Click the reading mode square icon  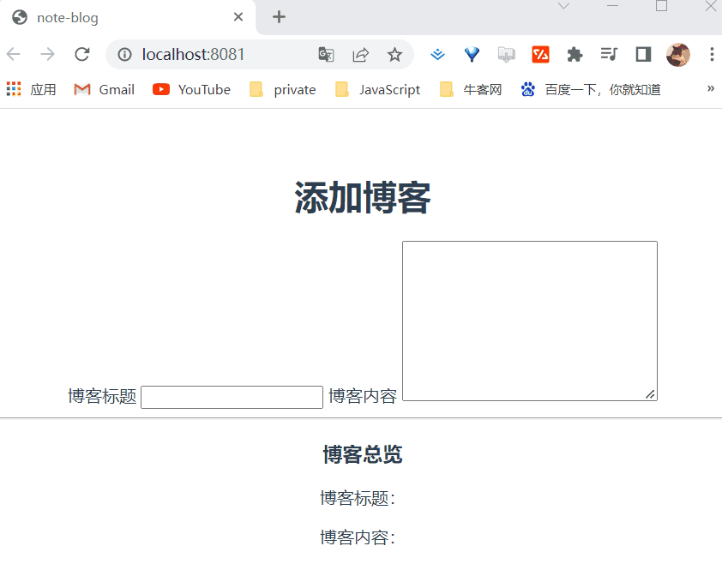tap(643, 54)
